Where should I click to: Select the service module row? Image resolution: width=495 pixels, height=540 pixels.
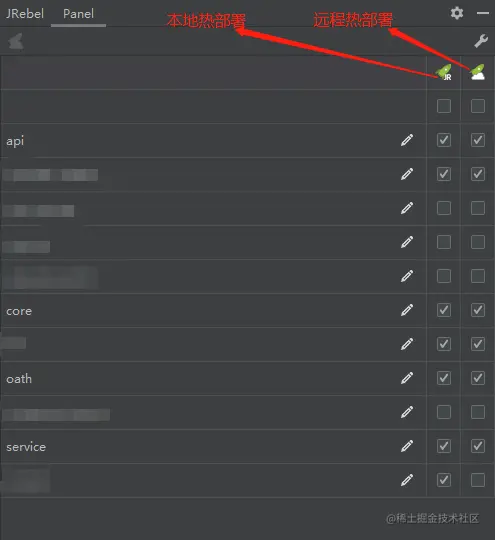tap(214, 446)
